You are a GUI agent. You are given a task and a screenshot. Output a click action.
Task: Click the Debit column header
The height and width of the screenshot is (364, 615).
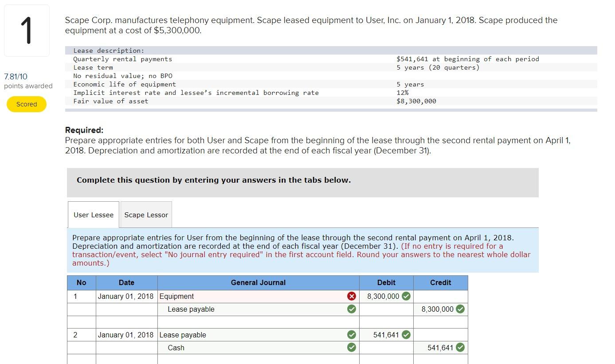(x=386, y=282)
